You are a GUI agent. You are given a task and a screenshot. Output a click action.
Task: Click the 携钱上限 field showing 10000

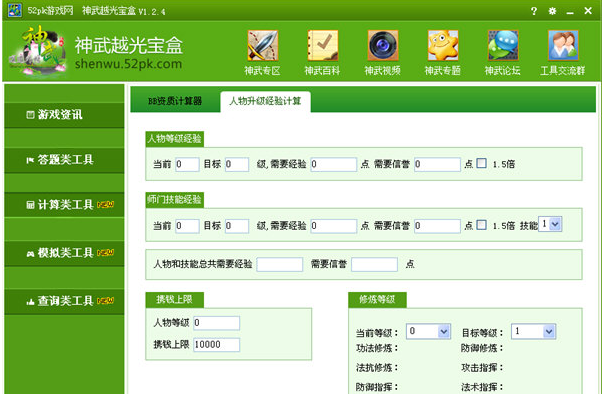pyautogui.click(x=217, y=345)
